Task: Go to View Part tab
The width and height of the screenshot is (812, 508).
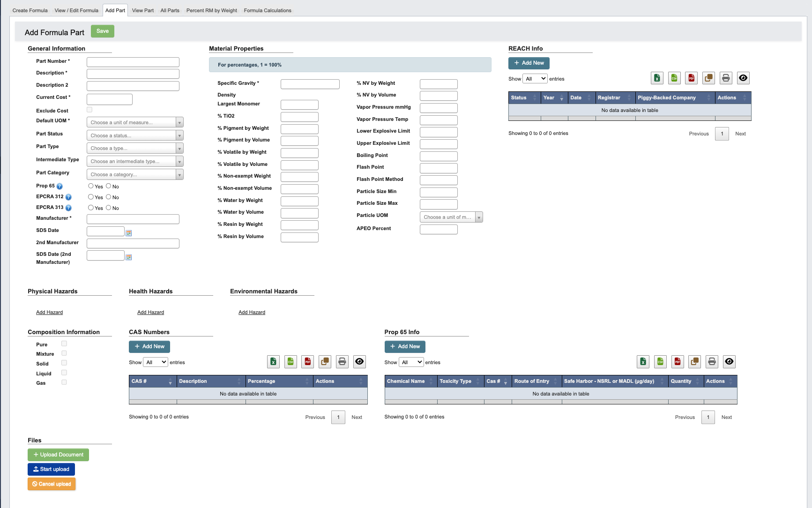Action: (143, 10)
